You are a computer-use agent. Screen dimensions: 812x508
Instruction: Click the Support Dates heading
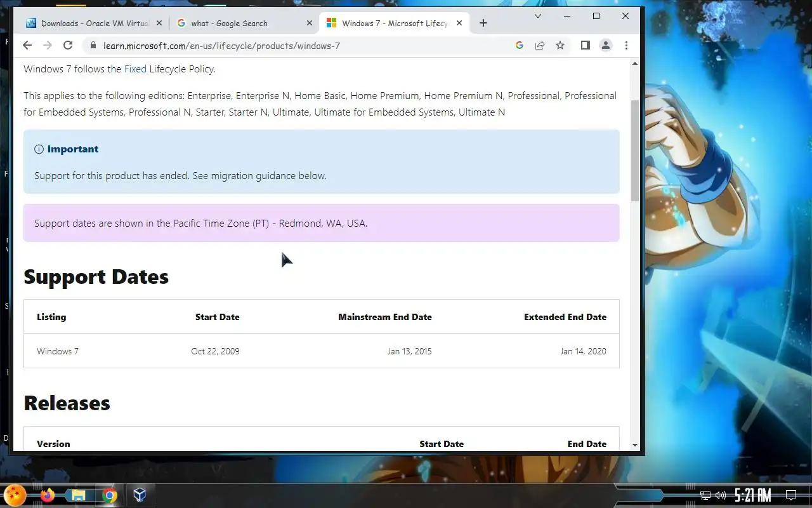(96, 277)
